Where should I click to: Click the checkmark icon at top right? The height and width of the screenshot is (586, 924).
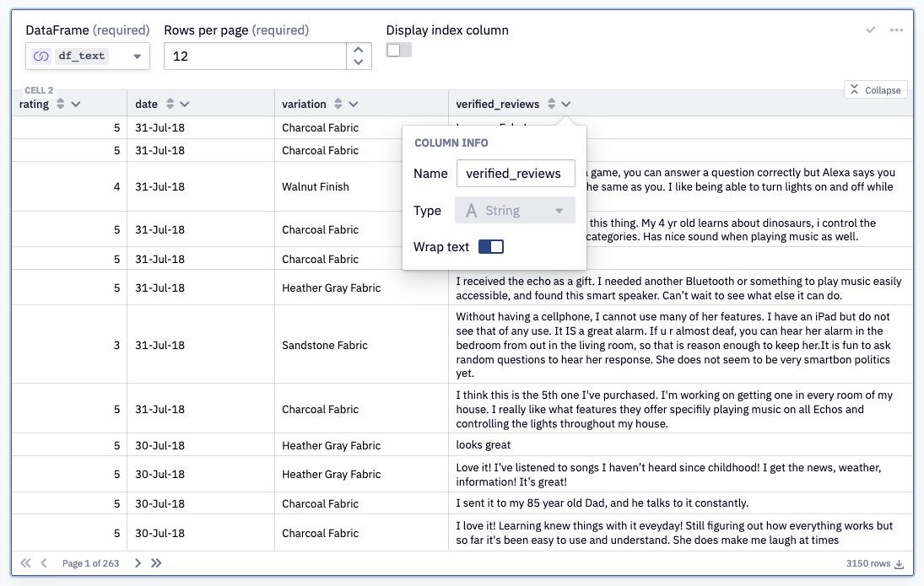tap(870, 30)
